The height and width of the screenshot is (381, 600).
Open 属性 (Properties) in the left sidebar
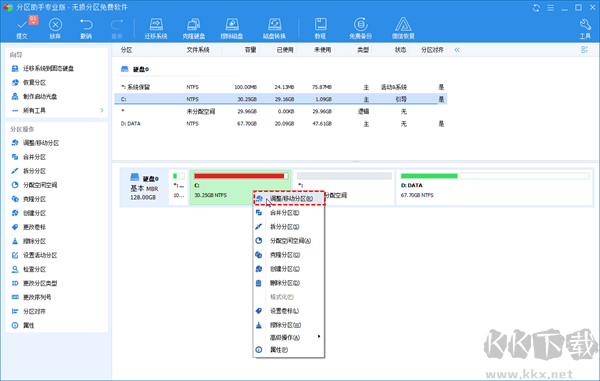pos(23,326)
